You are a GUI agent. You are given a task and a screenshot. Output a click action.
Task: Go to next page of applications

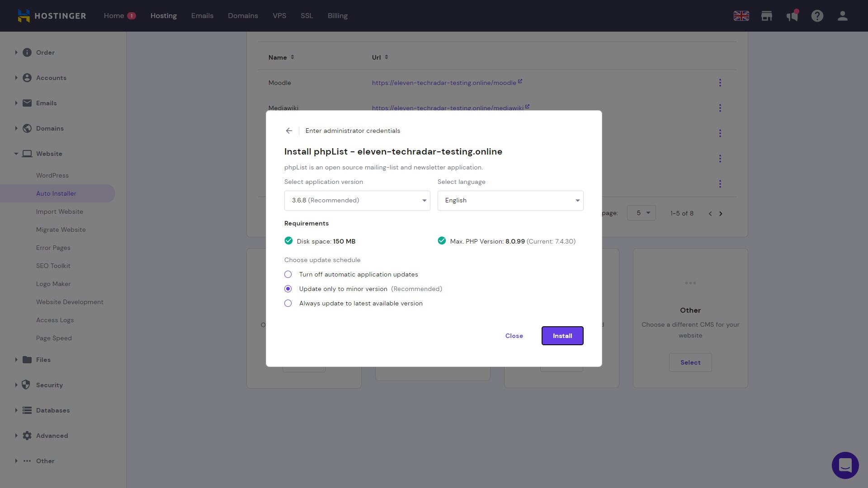[x=721, y=214]
